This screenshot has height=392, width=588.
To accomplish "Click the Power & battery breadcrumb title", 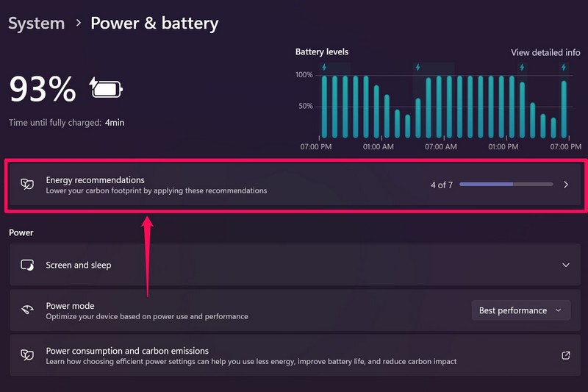I will pos(154,24).
